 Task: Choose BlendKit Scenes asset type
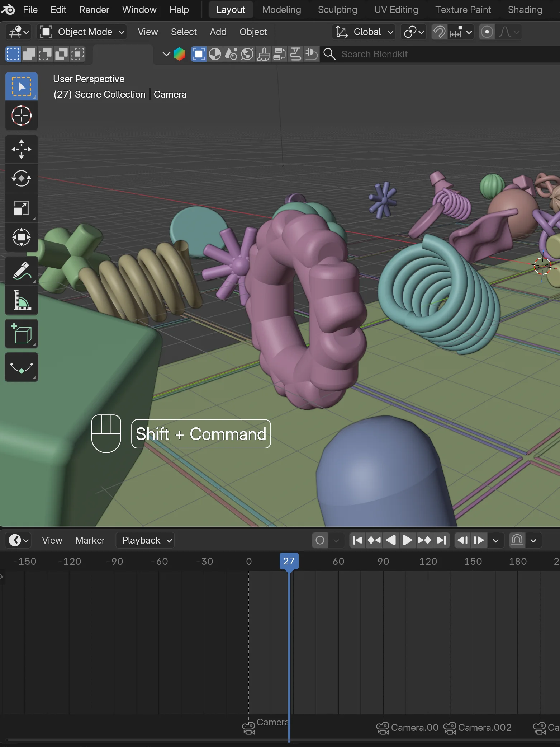click(231, 54)
